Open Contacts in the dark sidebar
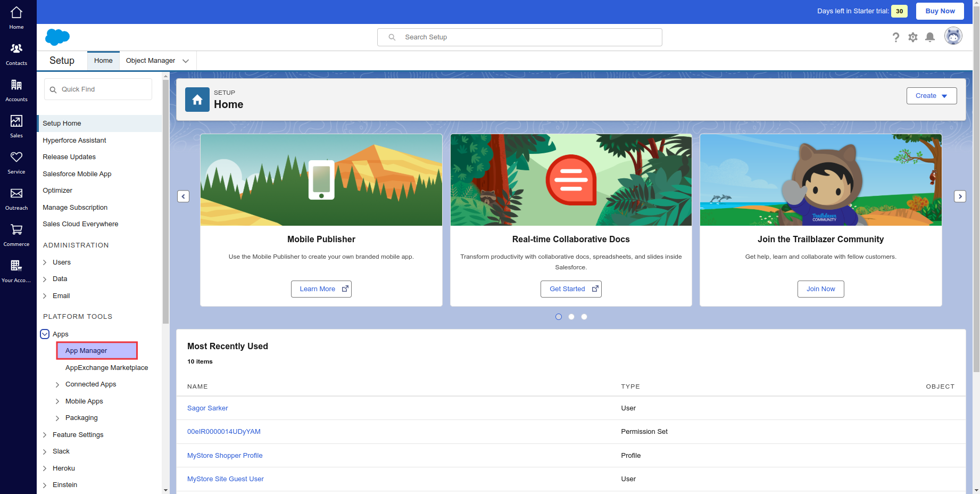 point(16,54)
